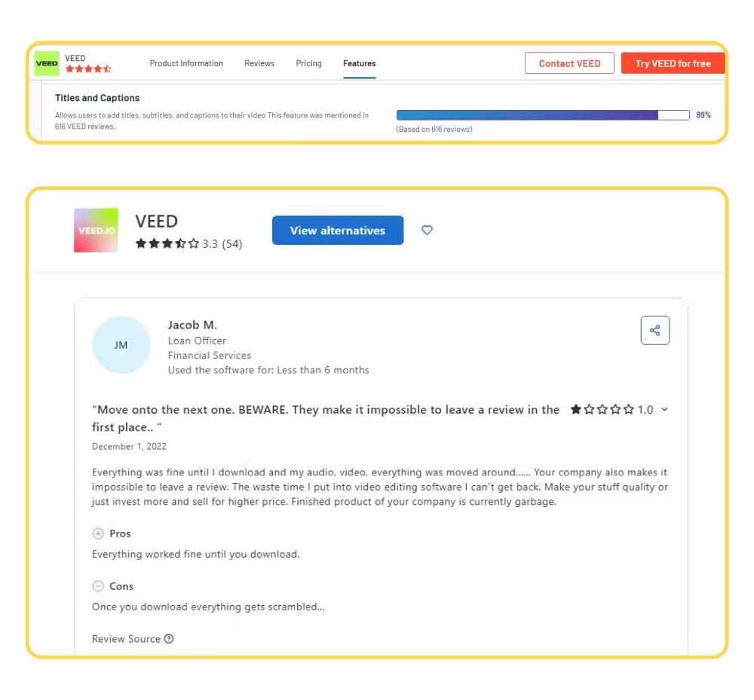Click the heart favorite icon
Viewport: 754px width, 700px height.
tap(427, 230)
